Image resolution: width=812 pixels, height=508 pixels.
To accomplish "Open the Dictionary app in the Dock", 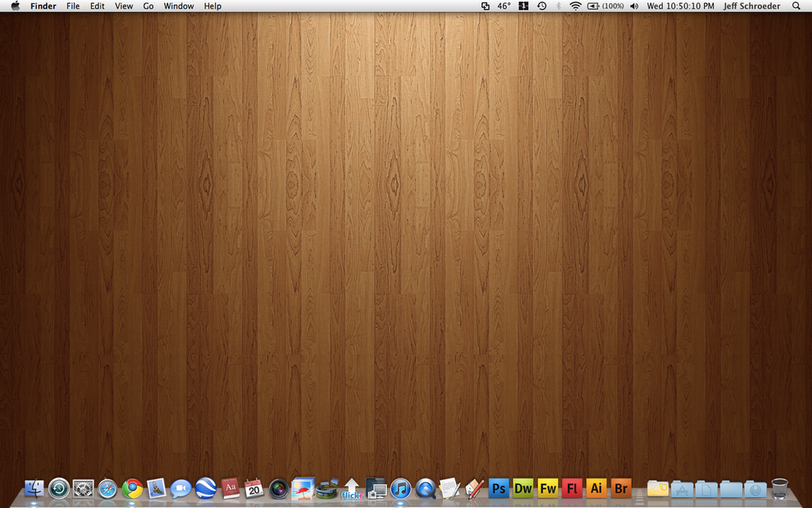I will (230, 488).
